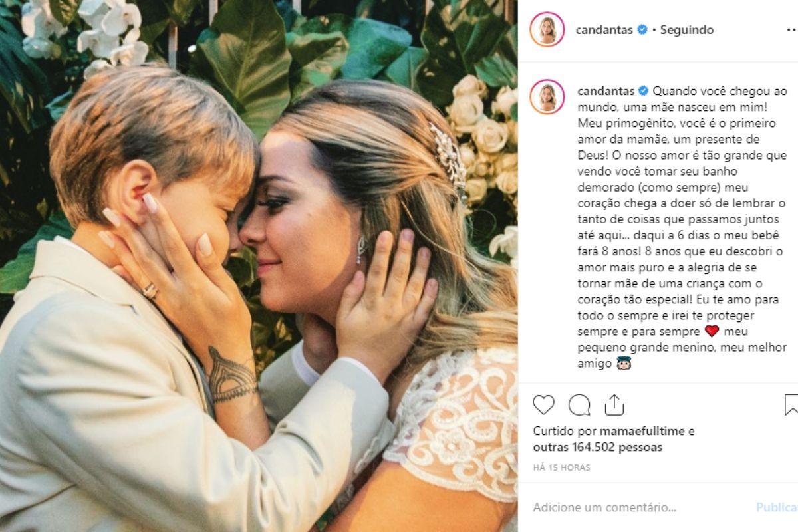Image resolution: width=798 pixels, height=532 pixels.
Task: Toggle the Seguindo follow status
Action: 686,30
